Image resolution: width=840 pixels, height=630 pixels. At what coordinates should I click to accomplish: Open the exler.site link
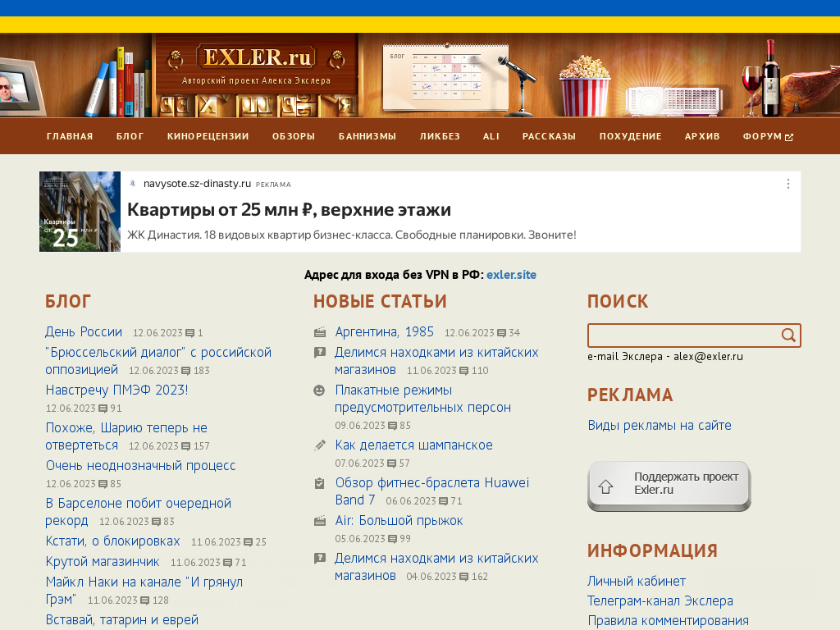(511, 275)
